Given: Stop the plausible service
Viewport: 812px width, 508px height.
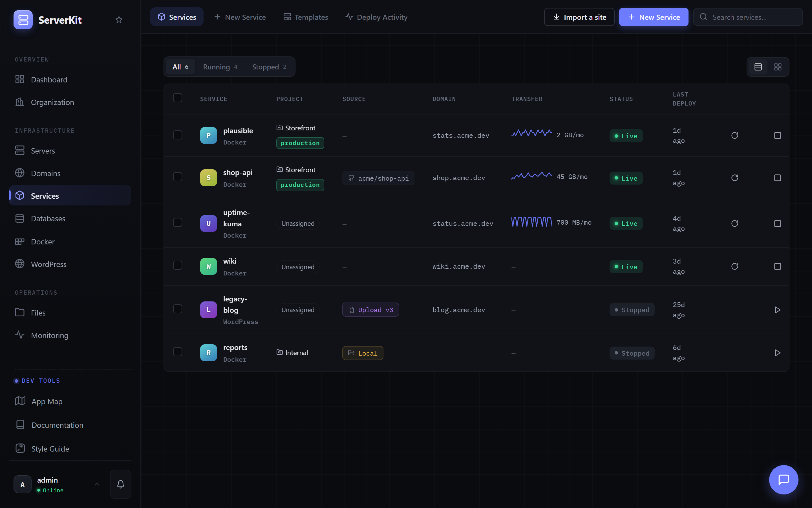Looking at the screenshot, I should [x=777, y=135].
